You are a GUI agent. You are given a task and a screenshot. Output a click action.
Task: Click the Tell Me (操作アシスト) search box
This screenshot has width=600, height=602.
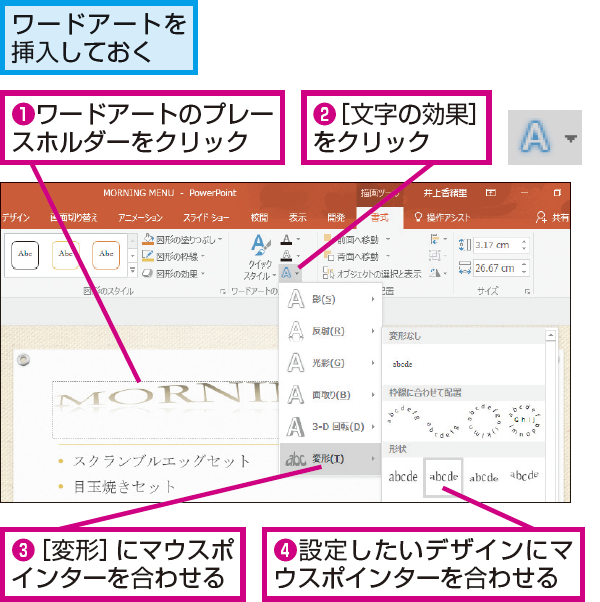click(x=442, y=217)
